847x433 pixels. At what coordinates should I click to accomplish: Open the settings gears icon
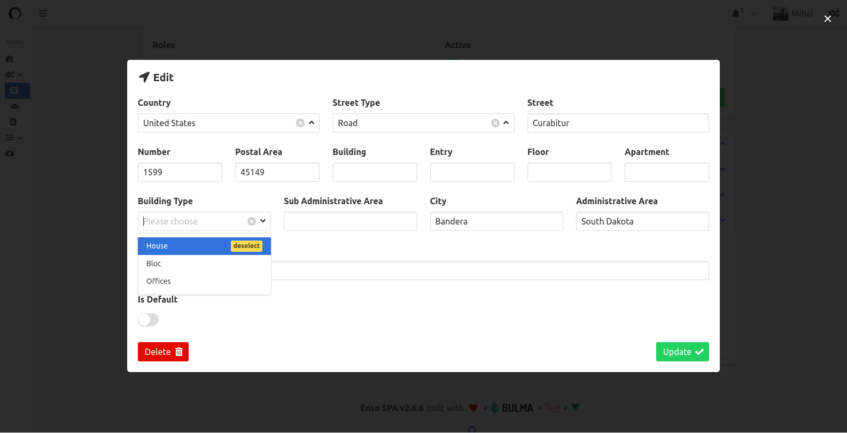pyautogui.click(x=834, y=14)
